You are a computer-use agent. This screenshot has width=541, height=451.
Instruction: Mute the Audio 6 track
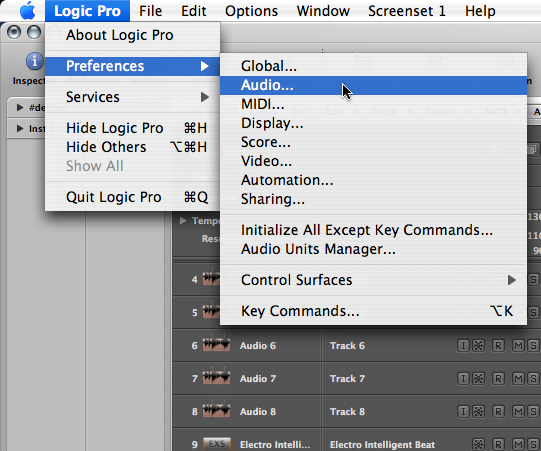tap(518, 345)
